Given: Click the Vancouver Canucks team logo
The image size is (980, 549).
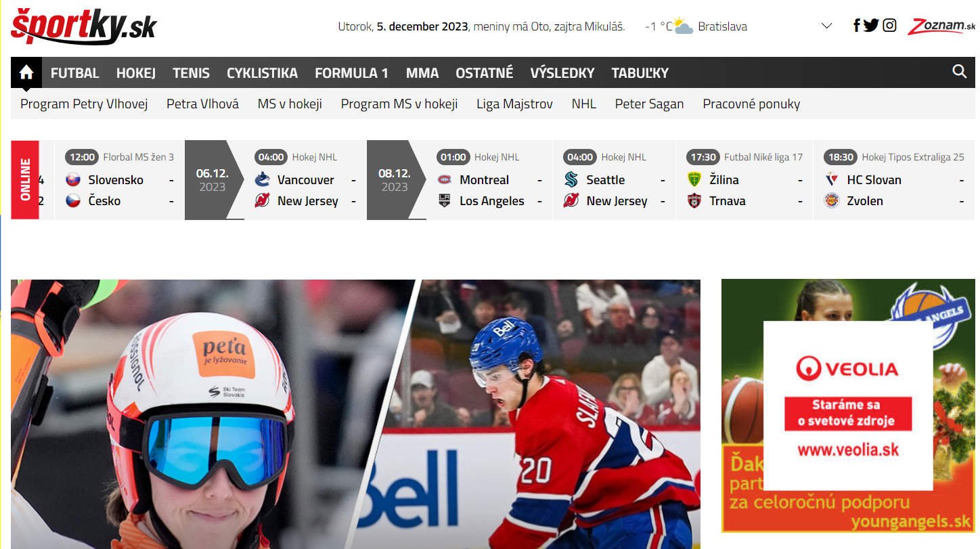Looking at the screenshot, I should pyautogui.click(x=262, y=179).
